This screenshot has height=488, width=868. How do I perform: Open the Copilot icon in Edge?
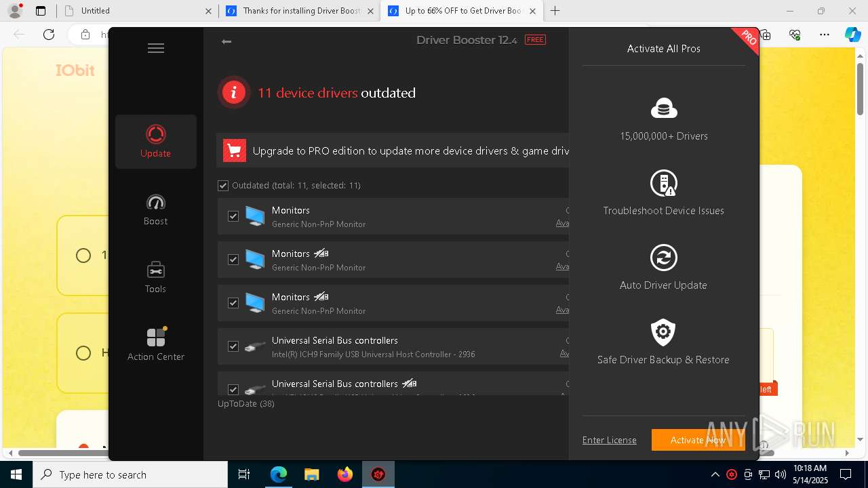(x=852, y=35)
